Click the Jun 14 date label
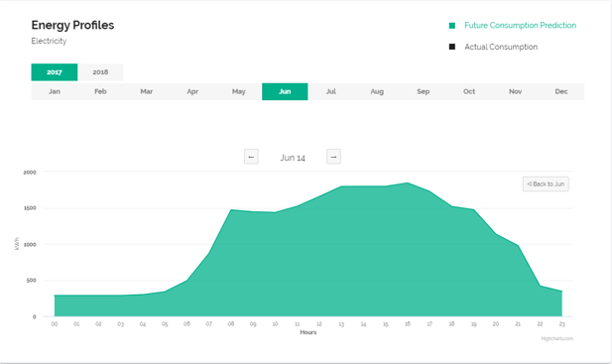Screen dimensions: 612x364 [293, 158]
